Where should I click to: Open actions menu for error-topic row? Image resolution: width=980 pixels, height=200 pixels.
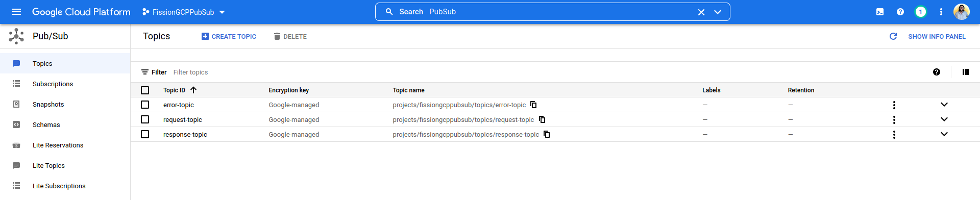[894, 105]
